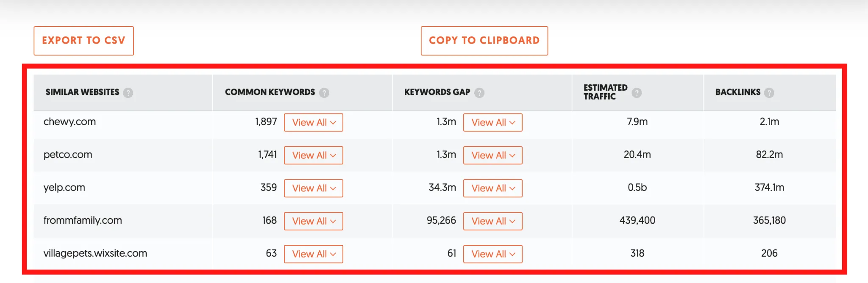Screen dimensions: 868x283
Task: Click the Similar Websites column header
Action: tap(83, 92)
